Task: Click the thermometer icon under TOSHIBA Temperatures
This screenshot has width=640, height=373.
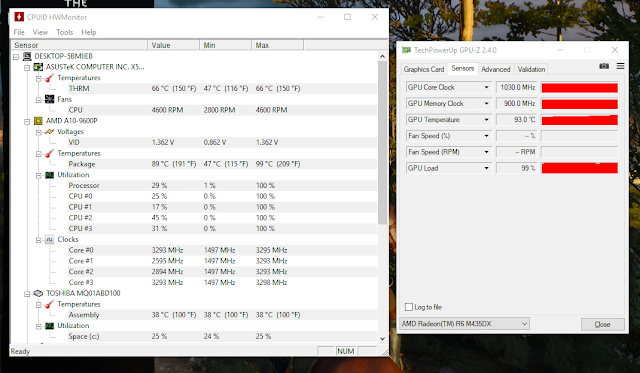Action: click(x=49, y=304)
